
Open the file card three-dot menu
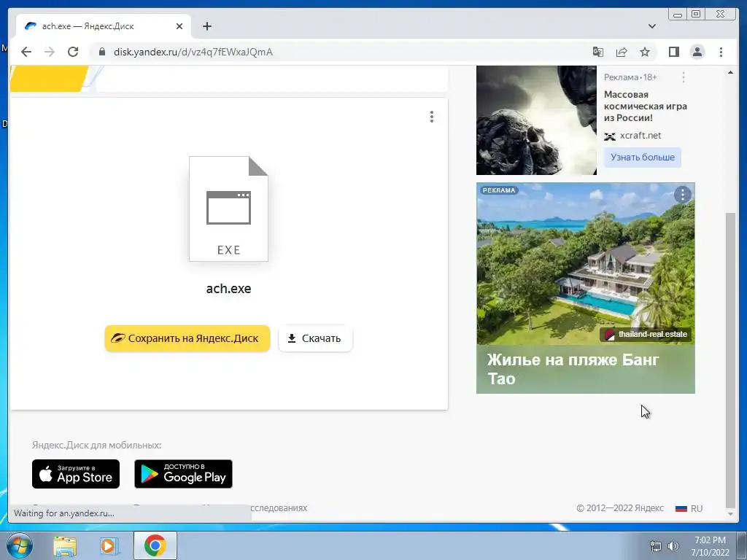(432, 117)
